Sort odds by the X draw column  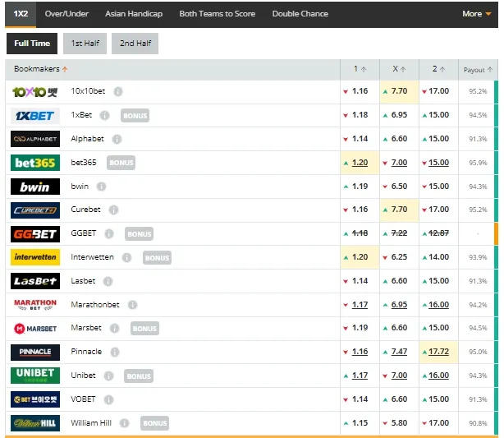pyautogui.click(x=399, y=70)
